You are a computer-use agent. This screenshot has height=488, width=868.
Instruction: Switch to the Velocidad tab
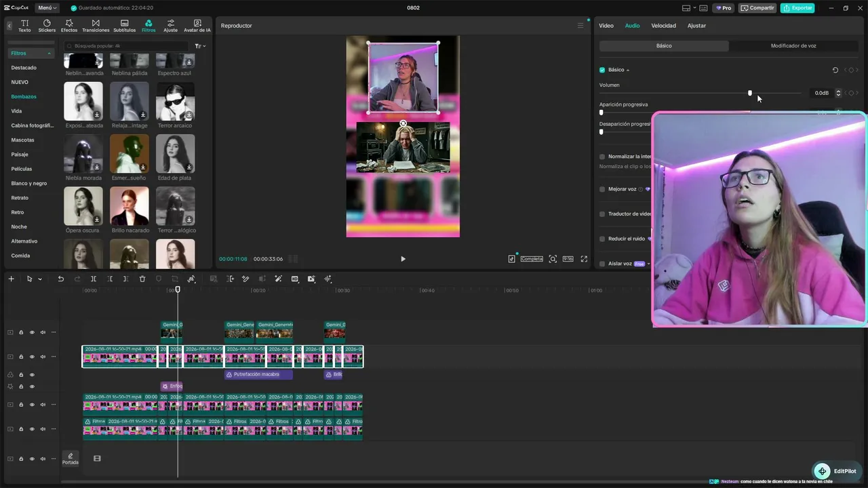pos(663,26)
